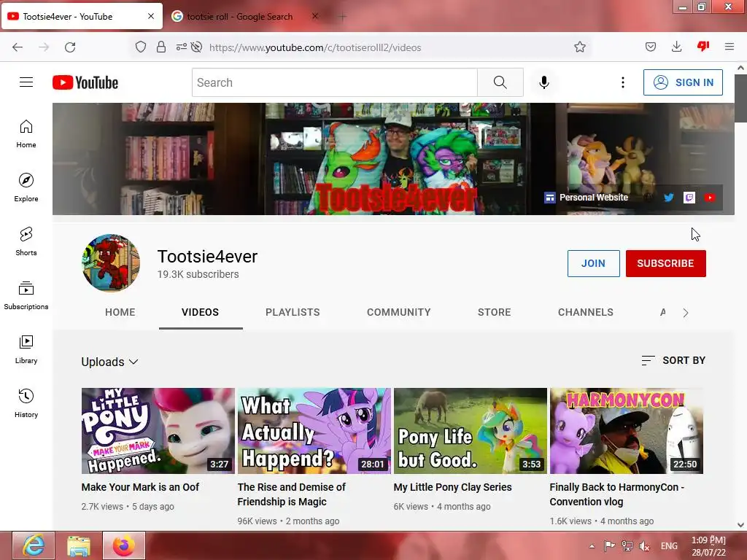This screenshot has height=560, width=747.
Task: Open site permissions icon in address bar
Action: pos(181,47)
